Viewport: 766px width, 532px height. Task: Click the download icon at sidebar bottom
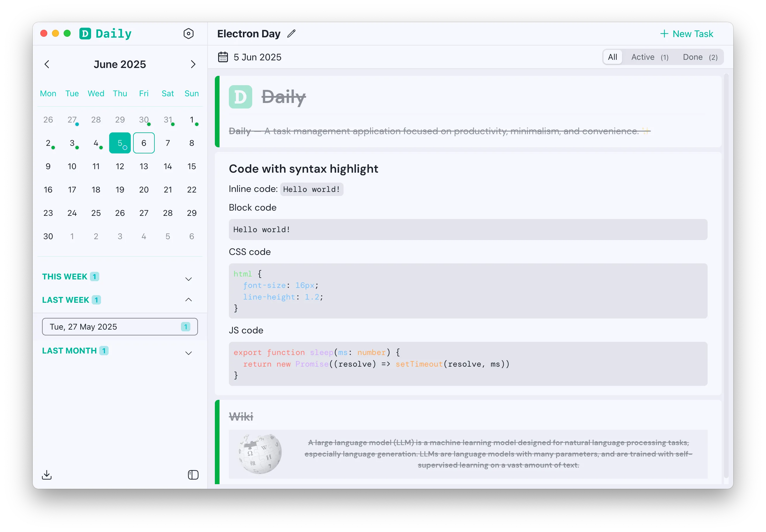[x=47, y=475]
